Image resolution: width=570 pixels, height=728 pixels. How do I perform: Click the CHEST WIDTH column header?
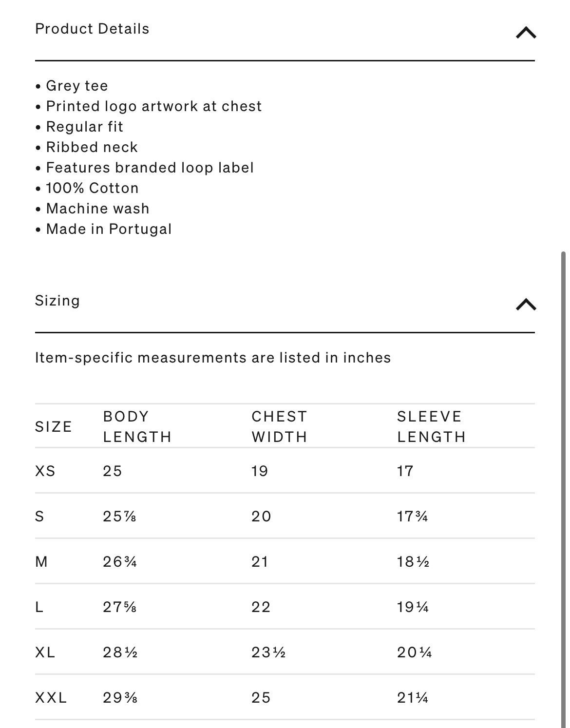280,426
